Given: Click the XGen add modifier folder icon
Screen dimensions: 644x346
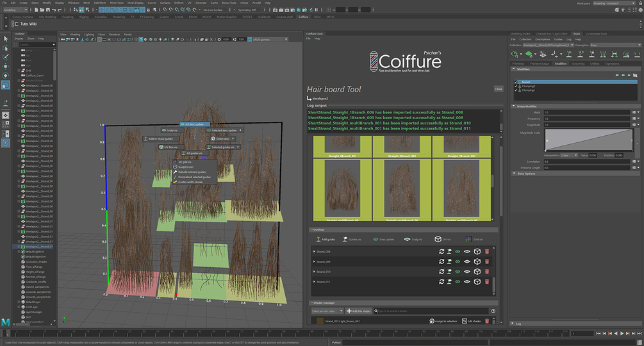Looking at the screenshot, I should click(635, 75).
